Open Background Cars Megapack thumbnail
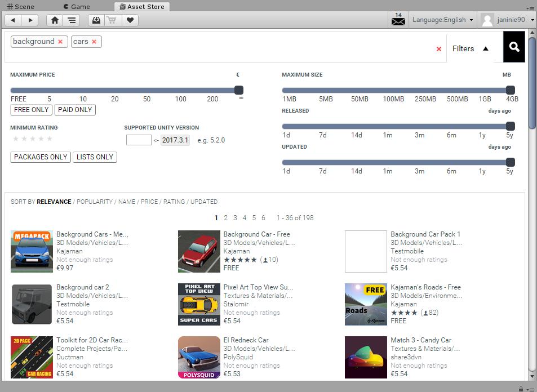 coord(32,251)
